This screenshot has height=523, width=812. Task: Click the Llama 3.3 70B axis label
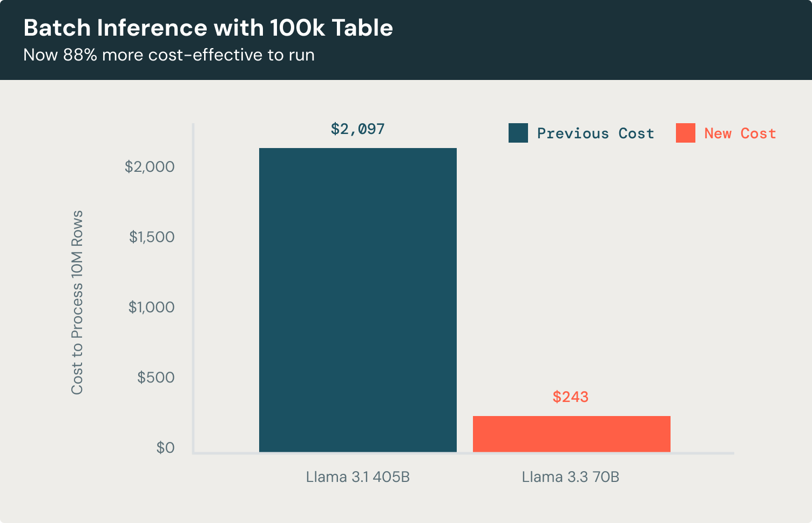pyautogui.click(x=570, y=477)
